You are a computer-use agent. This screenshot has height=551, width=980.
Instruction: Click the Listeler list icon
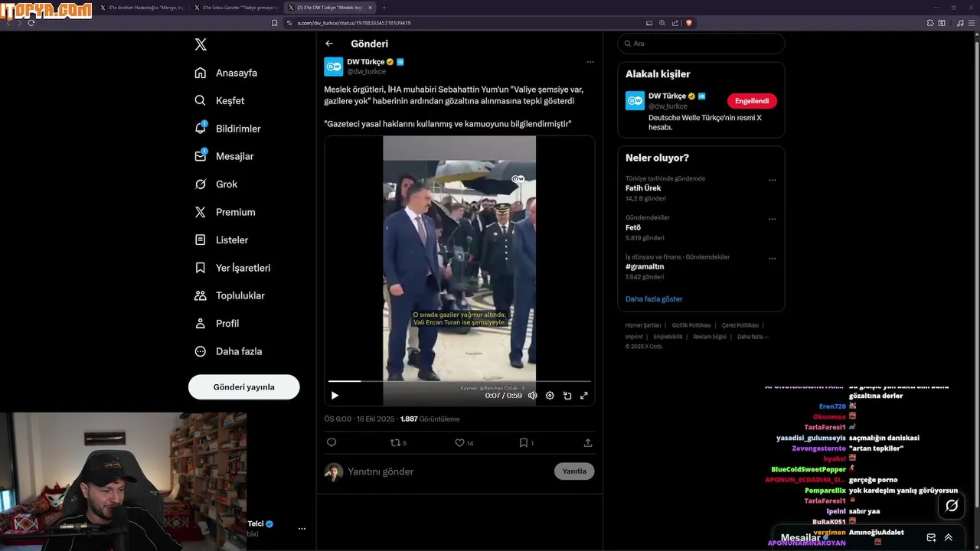tap(201, 240)
